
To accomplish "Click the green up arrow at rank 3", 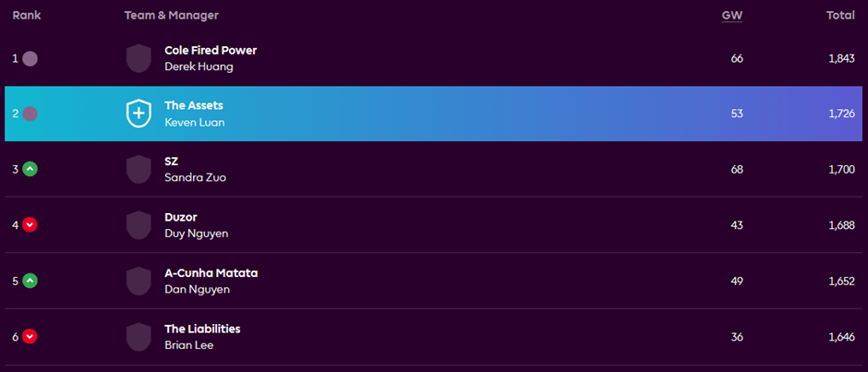I will (30, 170).
